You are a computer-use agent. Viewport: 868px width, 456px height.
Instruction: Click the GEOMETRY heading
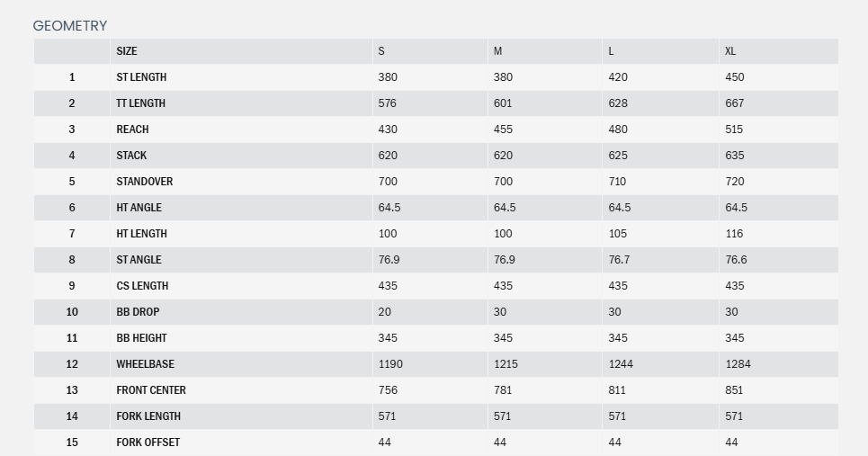[69, 26]
